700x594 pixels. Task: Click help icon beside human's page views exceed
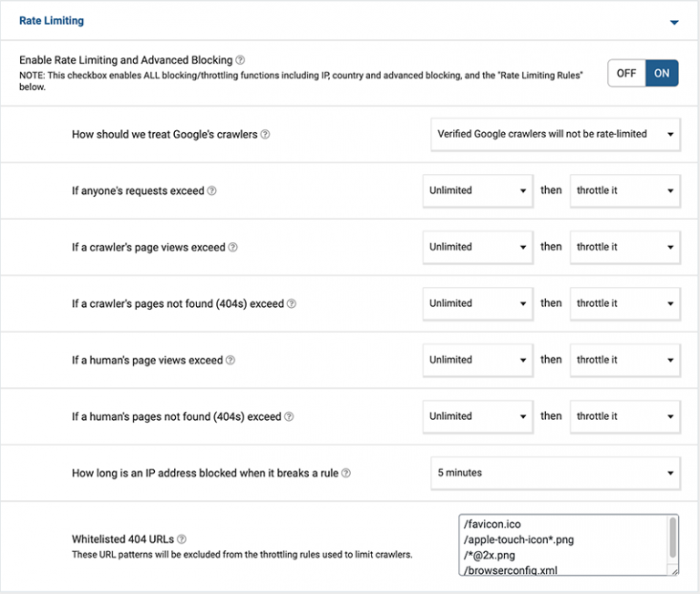click(230, 361)
